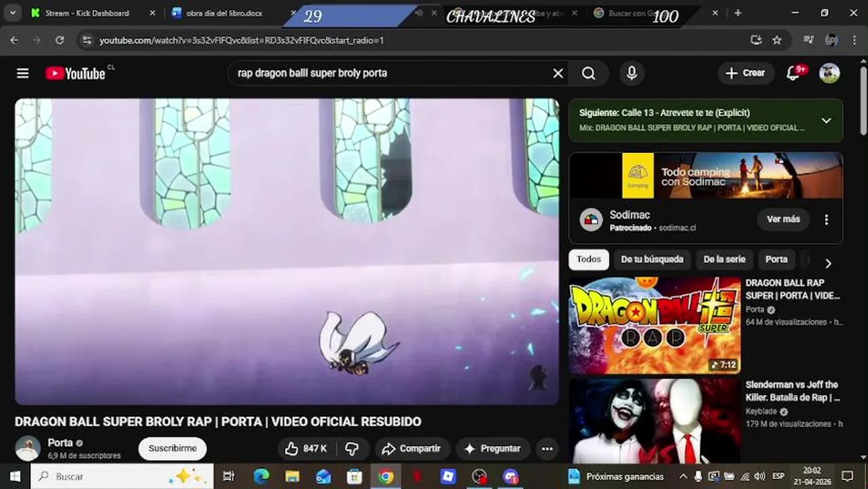View site information icon in address bar

point(86,40)
